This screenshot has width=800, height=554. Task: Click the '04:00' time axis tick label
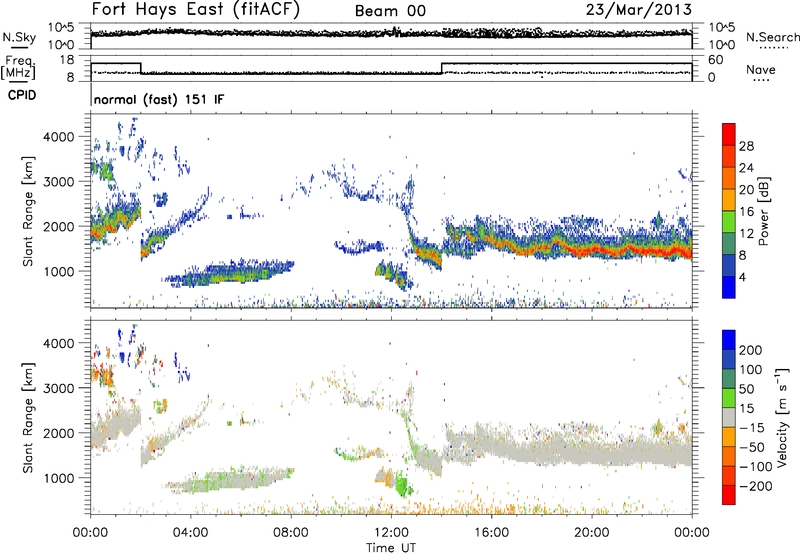[x=190, y=533]
